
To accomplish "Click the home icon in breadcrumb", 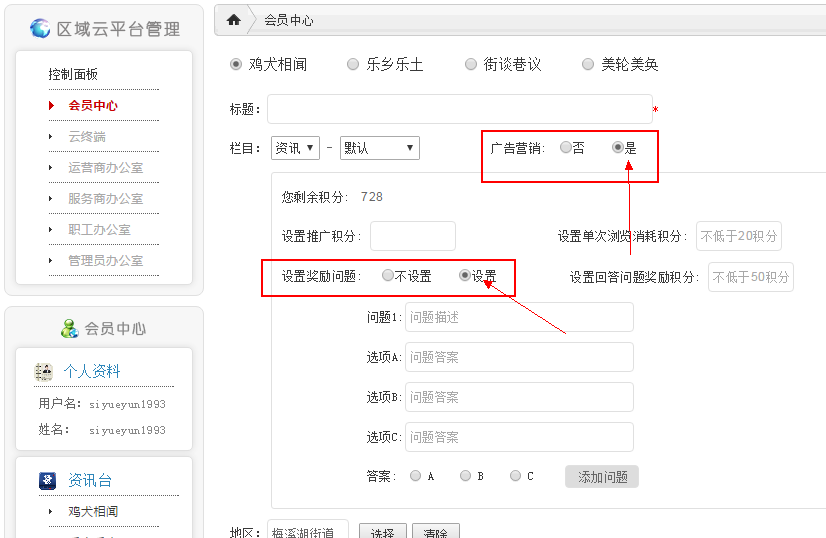I will [x=233, y=20].
